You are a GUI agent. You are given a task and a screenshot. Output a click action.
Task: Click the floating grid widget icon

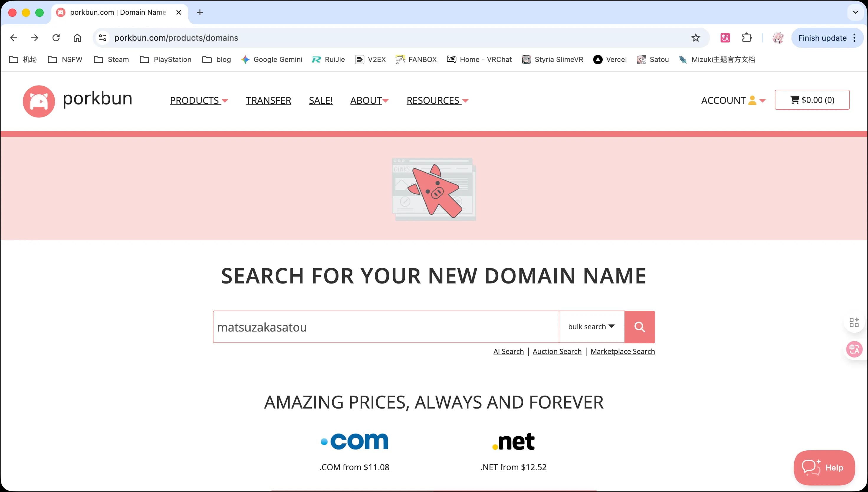click(854, 322)
